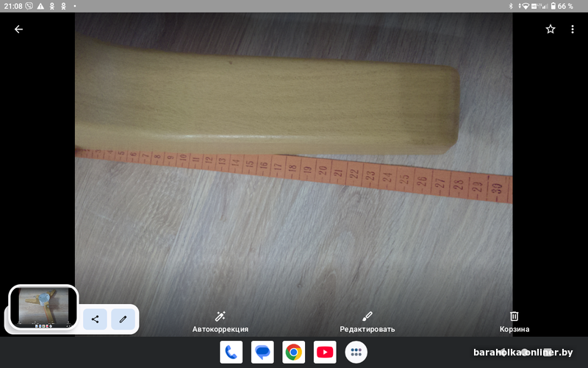This screenshot has height=368, width=588.
Task: Launch the Phone app from dock
Action: point(231,353)
